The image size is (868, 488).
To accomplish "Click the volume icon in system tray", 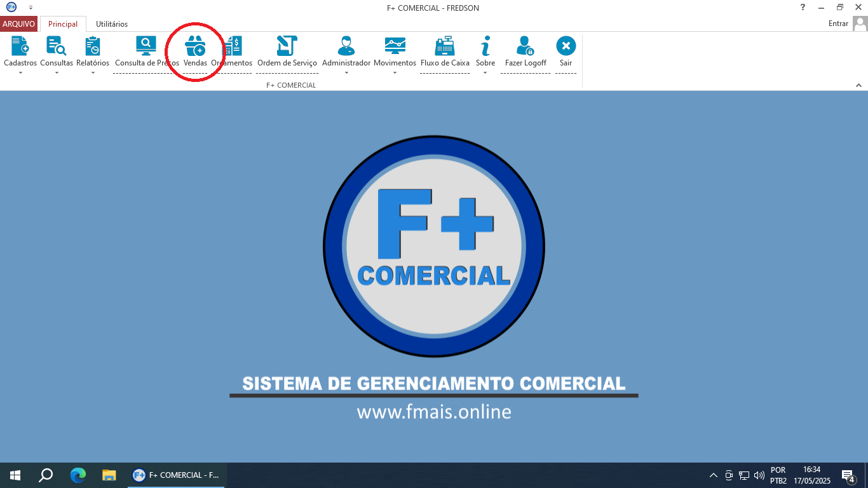I will [759, 475].
